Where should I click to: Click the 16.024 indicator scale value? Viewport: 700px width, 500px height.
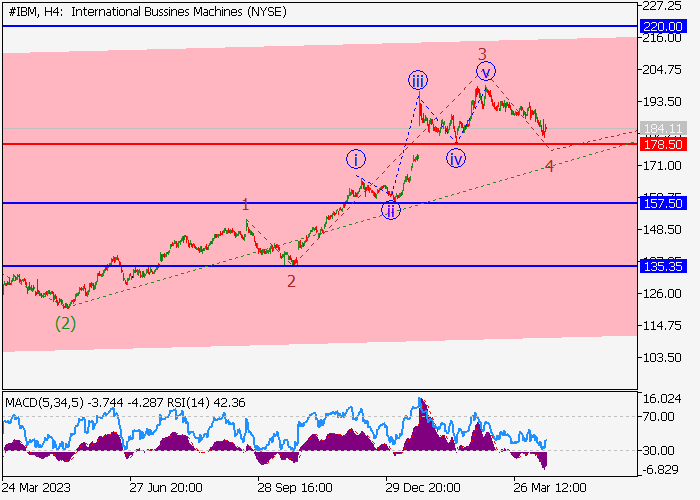click(663, 399)
